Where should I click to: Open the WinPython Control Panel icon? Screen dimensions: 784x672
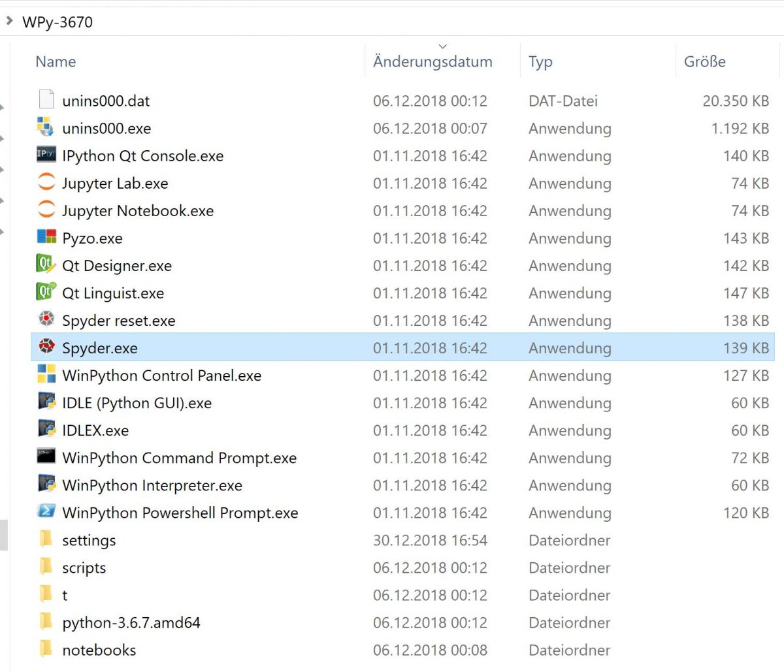pos(46,375)
